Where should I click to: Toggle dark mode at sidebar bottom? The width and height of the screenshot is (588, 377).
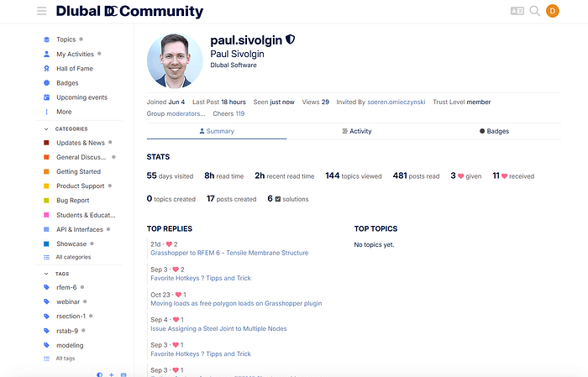click(99, 374)
